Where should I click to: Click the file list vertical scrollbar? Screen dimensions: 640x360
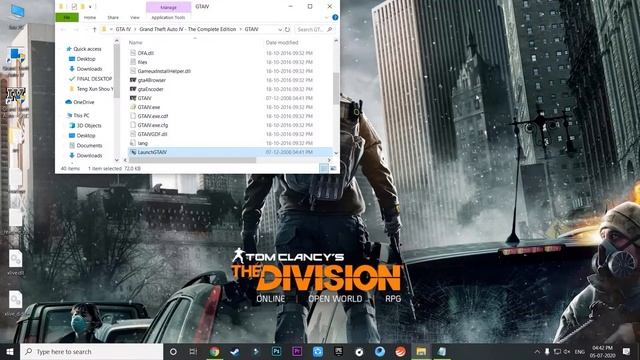click(x=336, y=89)
